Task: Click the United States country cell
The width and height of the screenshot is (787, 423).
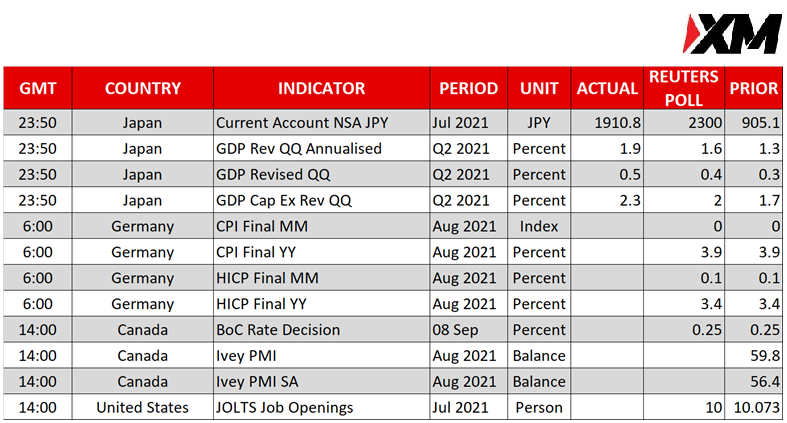Action: click(143, 407)
